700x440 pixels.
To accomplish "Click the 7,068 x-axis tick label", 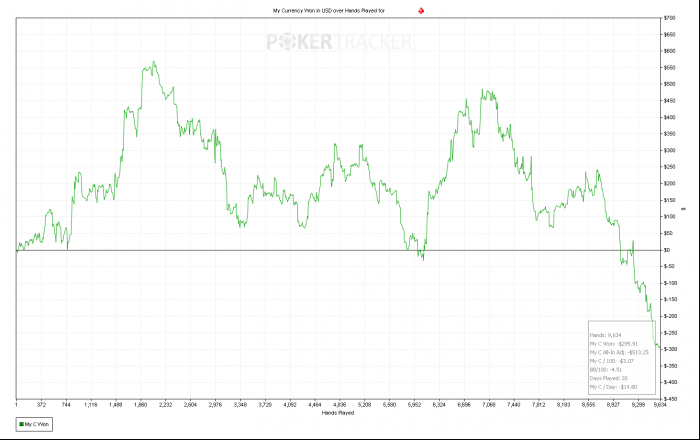I will tap(489, 405).
